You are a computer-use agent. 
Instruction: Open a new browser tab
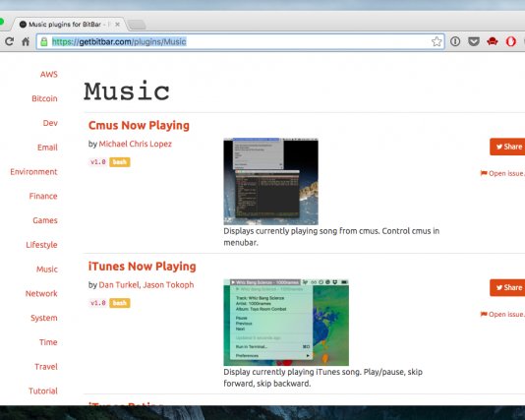pos(137,25)
